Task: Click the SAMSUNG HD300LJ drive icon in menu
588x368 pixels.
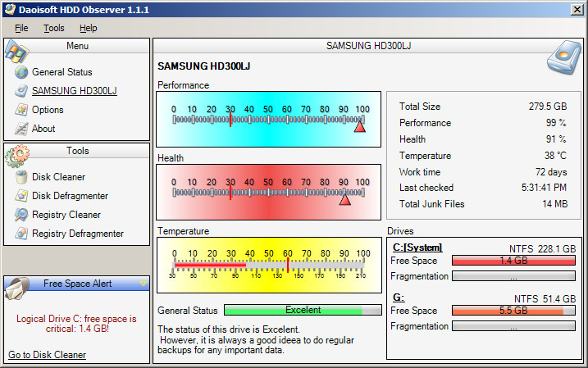Action: click(x=21, y=91)
